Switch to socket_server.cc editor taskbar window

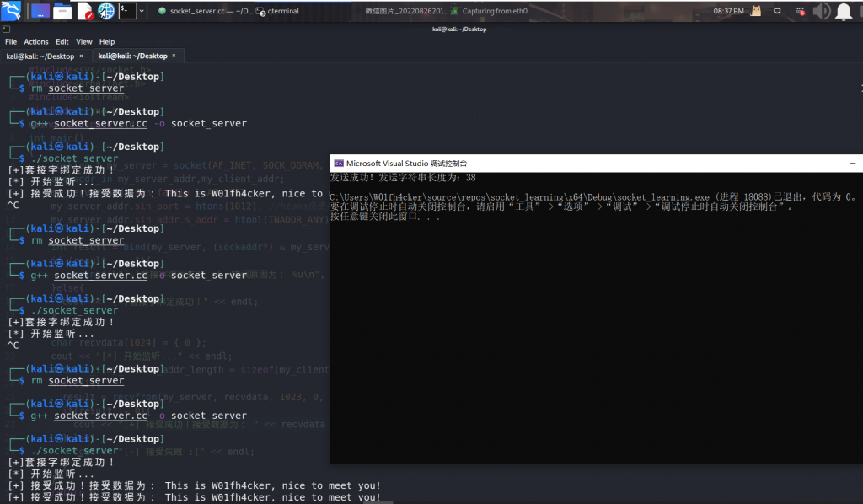(205, 11)
